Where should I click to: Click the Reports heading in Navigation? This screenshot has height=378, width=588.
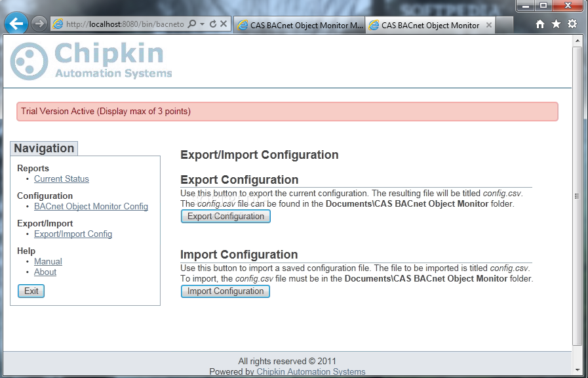pos(33,168)
